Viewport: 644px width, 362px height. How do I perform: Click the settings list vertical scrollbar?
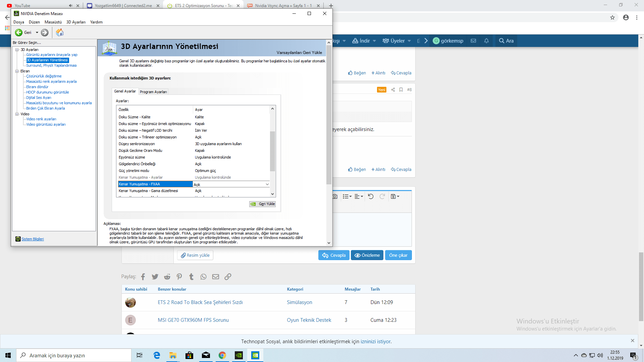(x=272, y=151)
